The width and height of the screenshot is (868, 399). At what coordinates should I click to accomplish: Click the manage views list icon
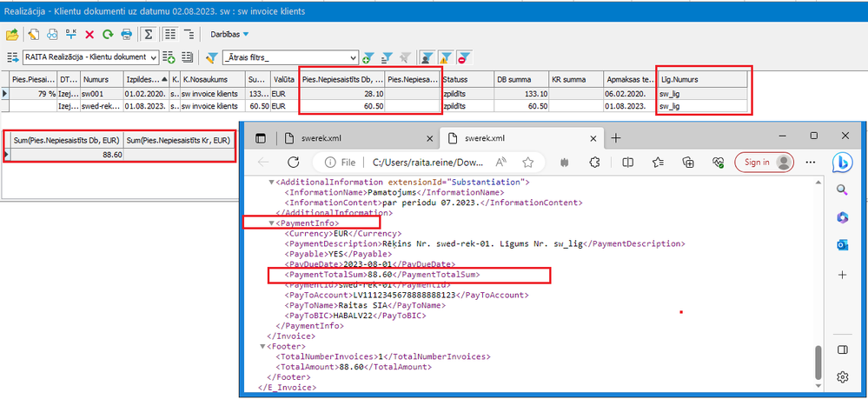187,57
